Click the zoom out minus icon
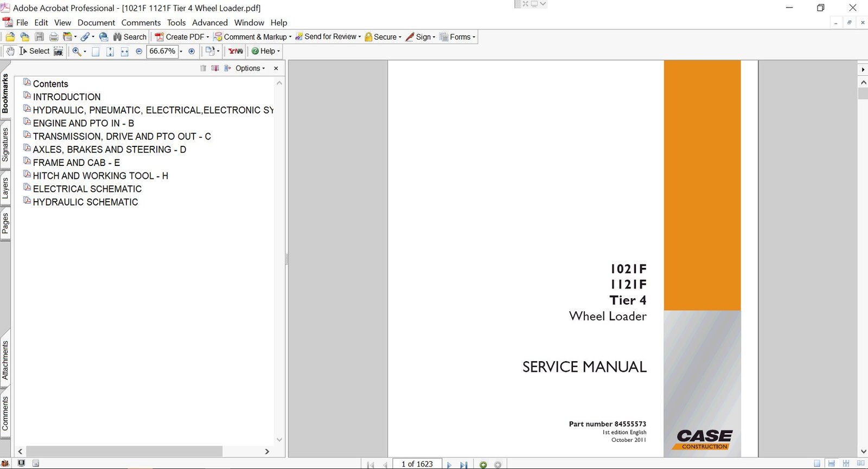 click(139, 51)
